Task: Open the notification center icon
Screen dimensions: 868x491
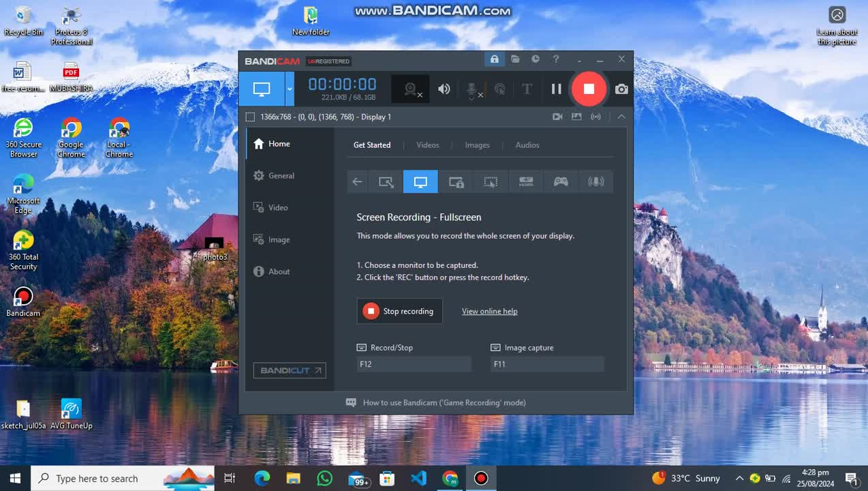Action: tap(851, 478)
